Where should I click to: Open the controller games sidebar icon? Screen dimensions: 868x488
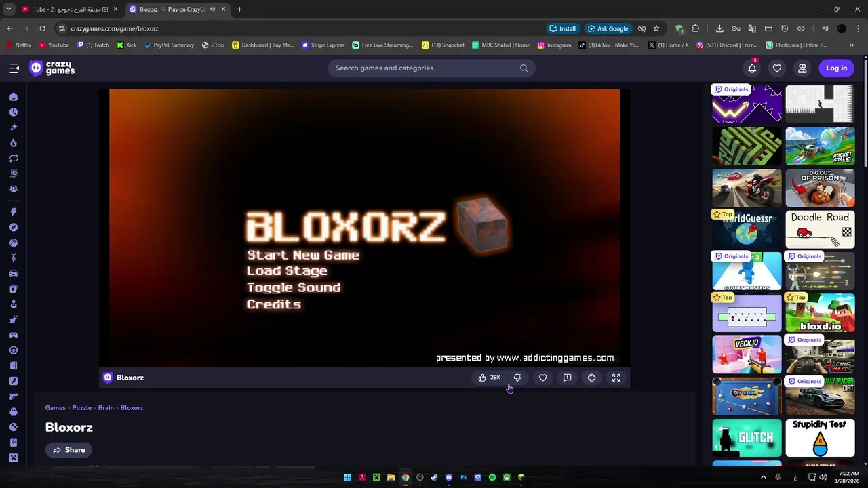(14, 335)
